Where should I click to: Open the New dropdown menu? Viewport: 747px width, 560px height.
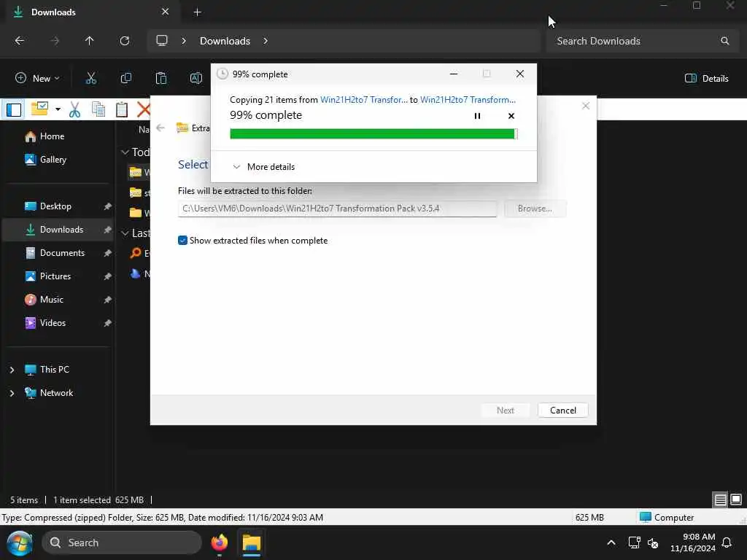click(x=38, y=78)
